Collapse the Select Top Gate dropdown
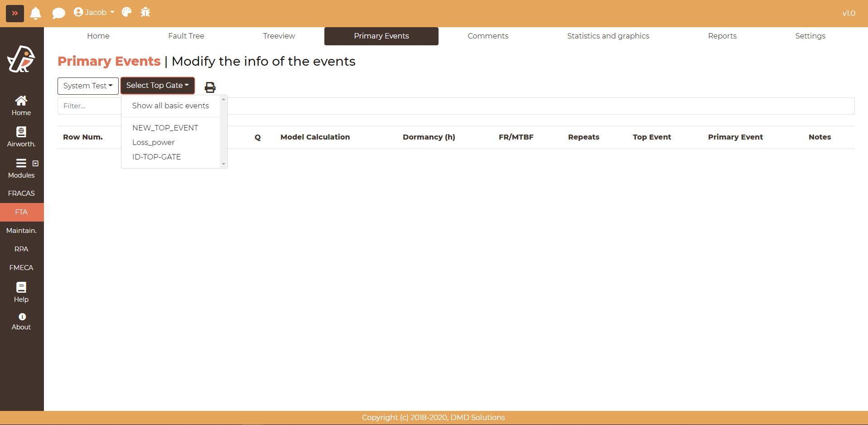This screenshot has width=868, height=425. pyautogui.click(x=157, y=86)
